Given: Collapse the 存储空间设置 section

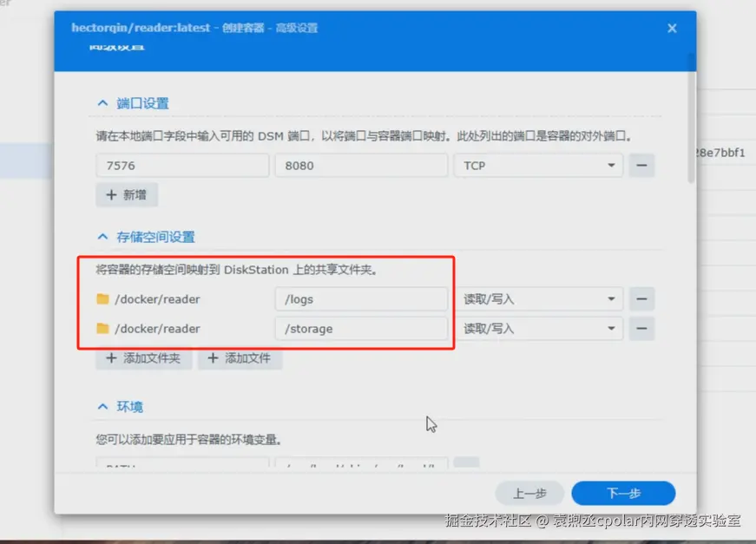Looking at the screenshot, I should click(x=102, y=237).
